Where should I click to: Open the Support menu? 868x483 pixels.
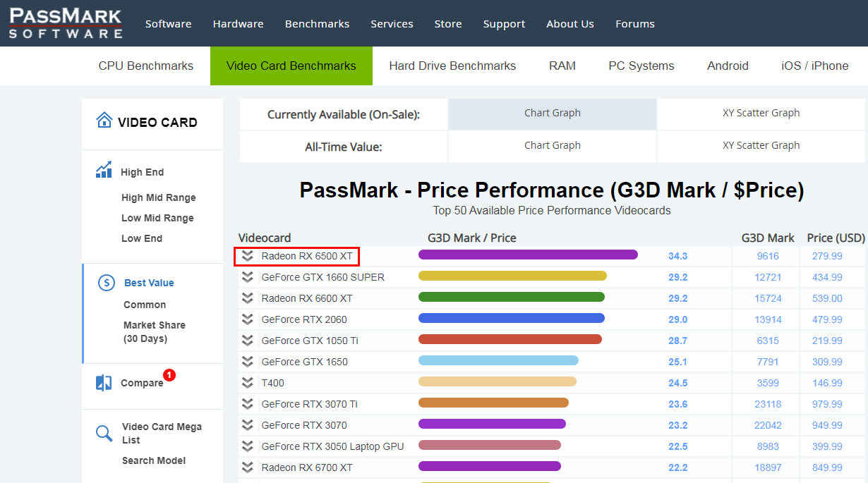click(x=504, y=24)
